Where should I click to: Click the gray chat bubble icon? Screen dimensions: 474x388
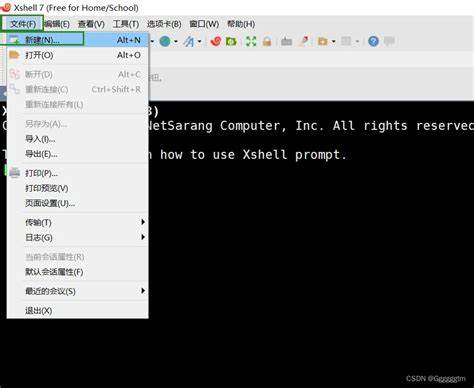389,41
